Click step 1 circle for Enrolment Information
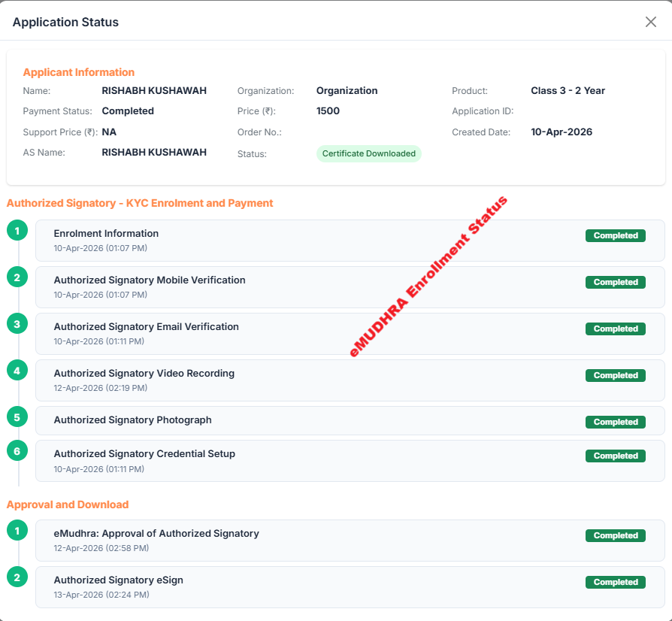 (17, 230)
